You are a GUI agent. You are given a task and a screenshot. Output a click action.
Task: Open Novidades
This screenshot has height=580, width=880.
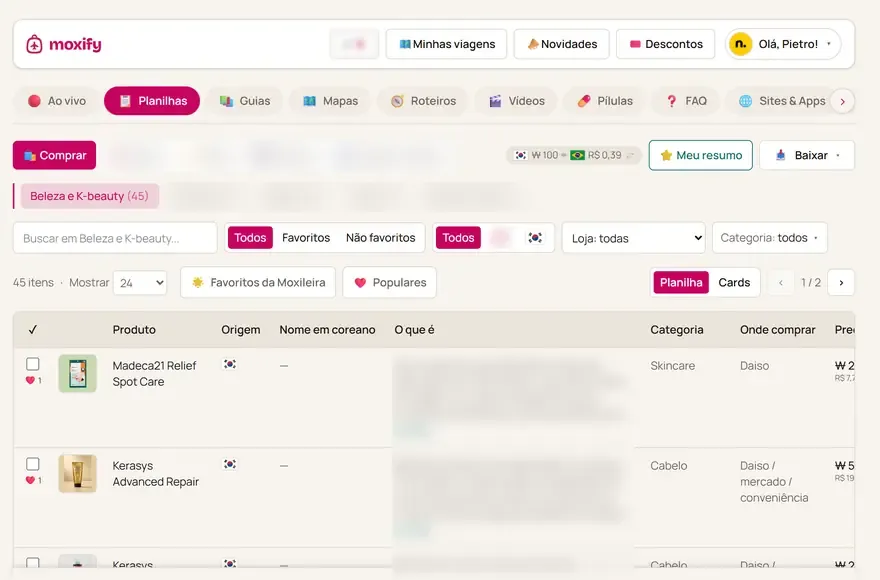(561, 44)
